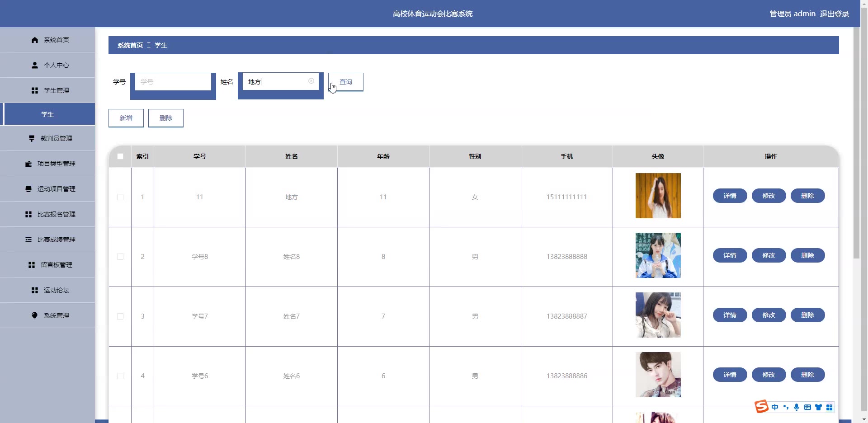The image size is (868, 423).
Task: Click the Sogou microphone voice input icon
Action: 797,407
